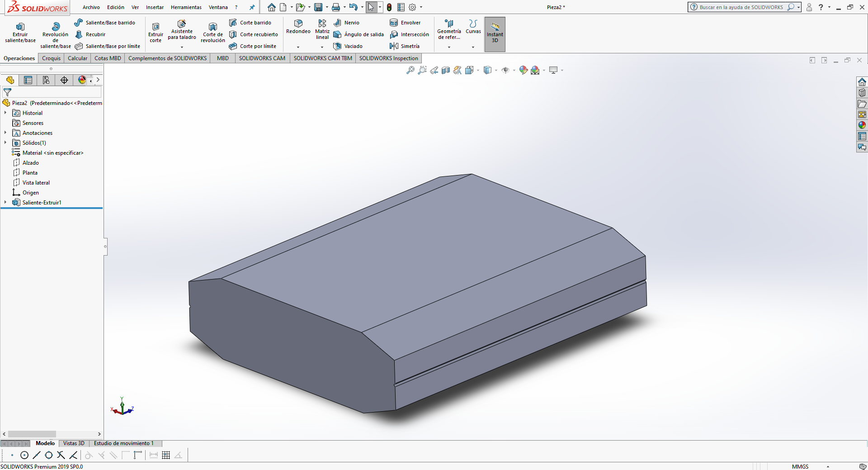Open the DimXpertManager tab
This screenshot has height=470, width=868.
[x=64, y=80]
